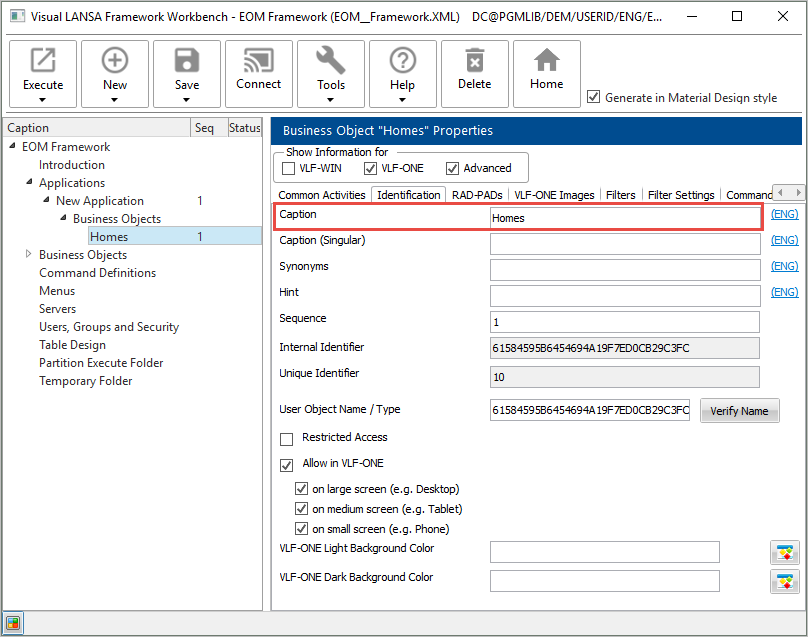The width and height of the screenshot is (808, 637).
Task: Click the VLF-ONE Dark Background Color field
Action: (x=604, y=581)
